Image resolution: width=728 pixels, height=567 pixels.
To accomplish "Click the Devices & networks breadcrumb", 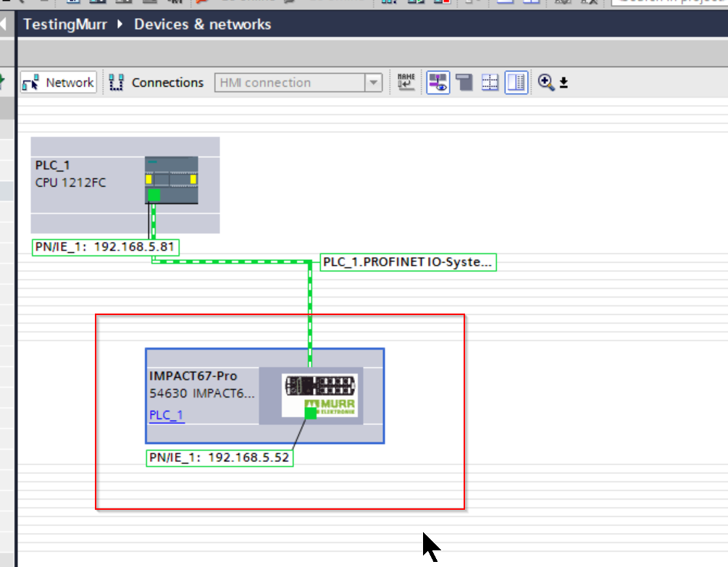I will click(x=202, y=24).
